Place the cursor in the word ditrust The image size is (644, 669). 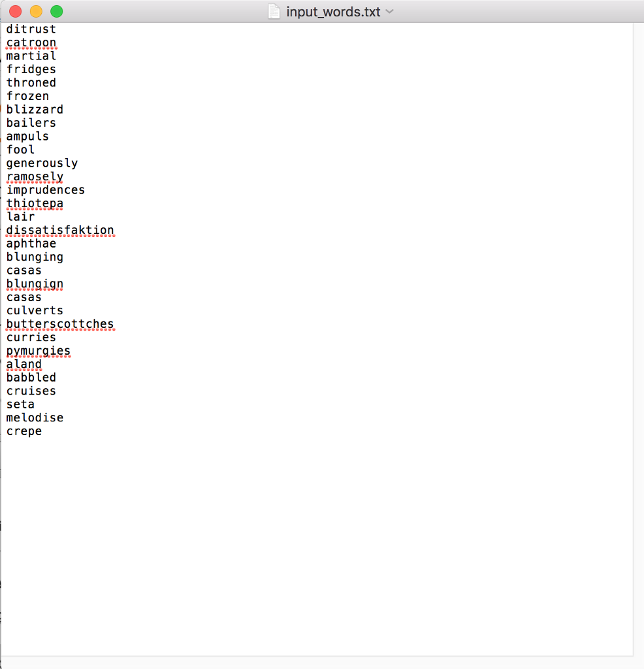(31, 29)
